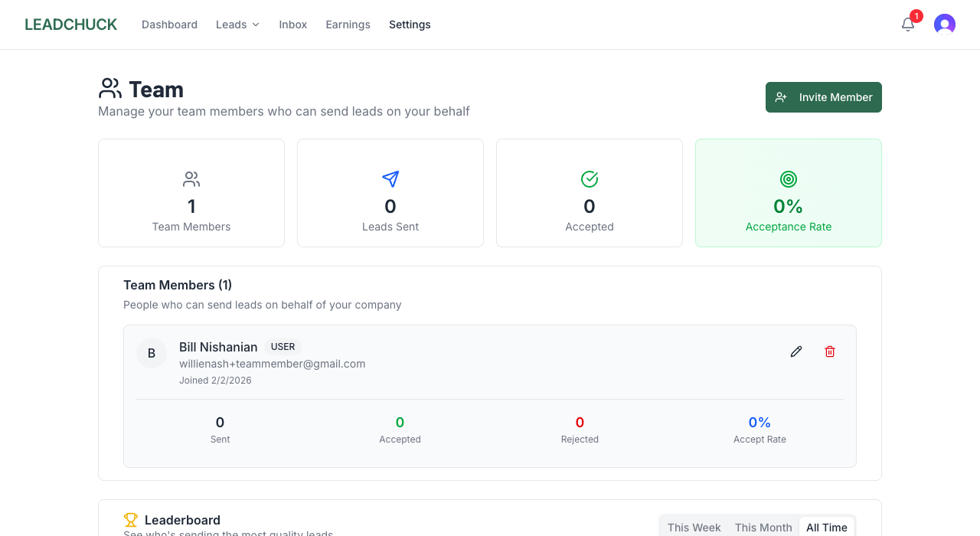Click the Leaderboard heading text
The height and width of the screenshot is (536, 980).
click(182, 521)
